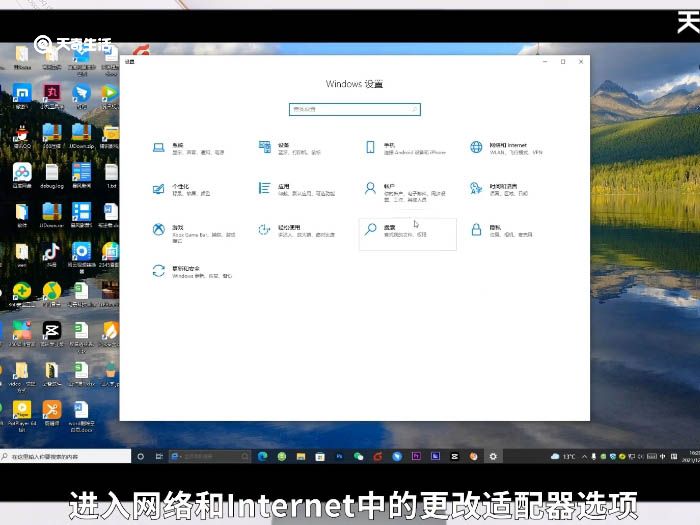
Task: Open Premiere Pro (Pr) from the taskbar
Action: (x=416, y=456)
